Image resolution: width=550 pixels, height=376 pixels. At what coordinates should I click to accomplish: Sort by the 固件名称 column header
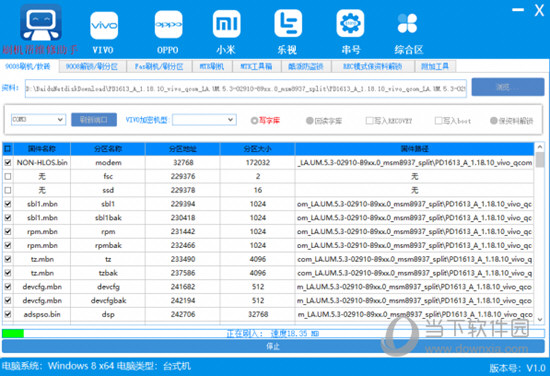coord(42,149)
